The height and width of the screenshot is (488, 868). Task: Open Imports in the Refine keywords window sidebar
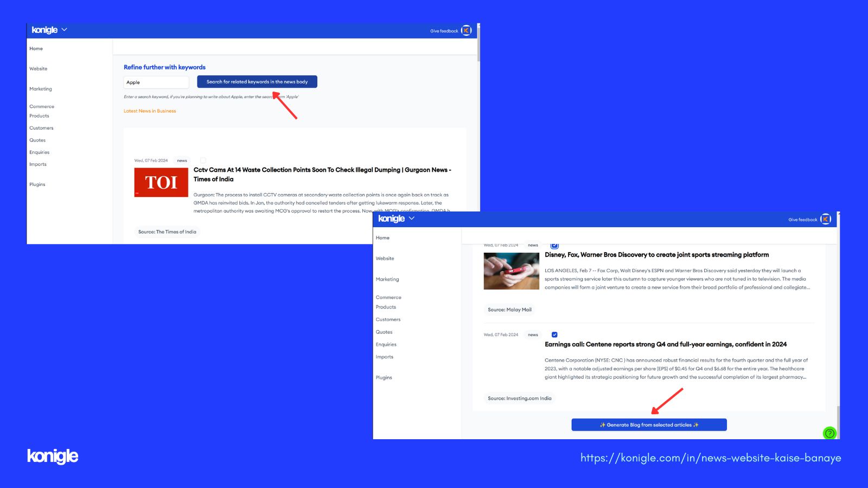[38, 164]
